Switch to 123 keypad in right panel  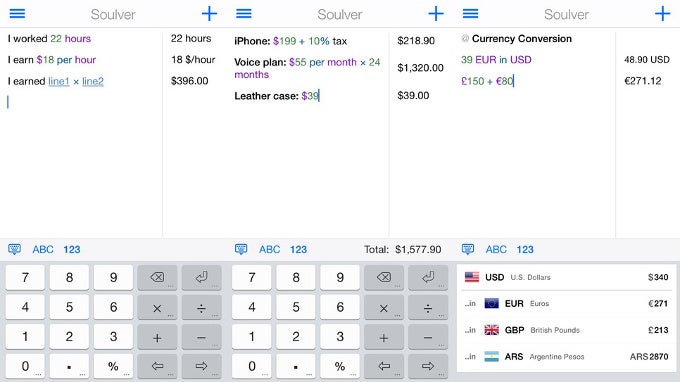(x=525, y=249)
